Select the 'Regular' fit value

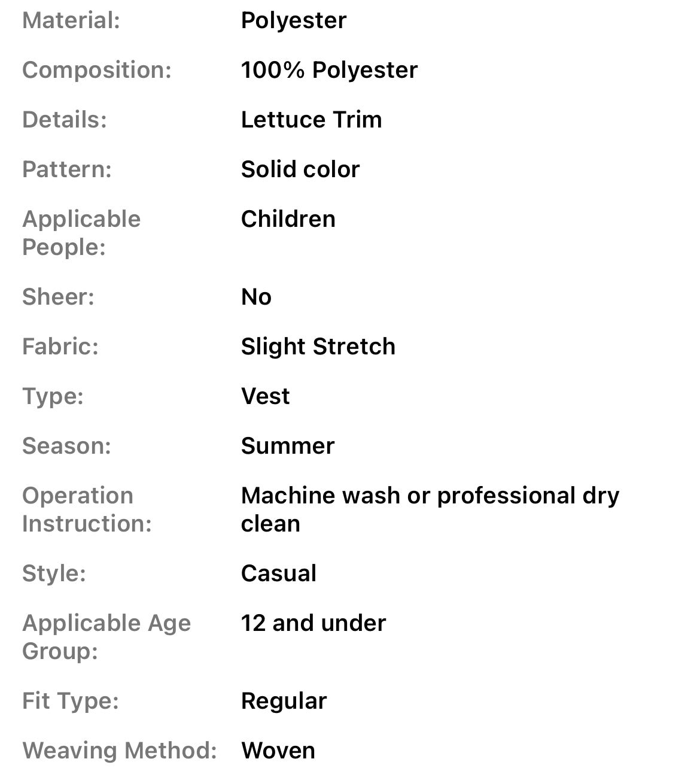click(284, 701)
